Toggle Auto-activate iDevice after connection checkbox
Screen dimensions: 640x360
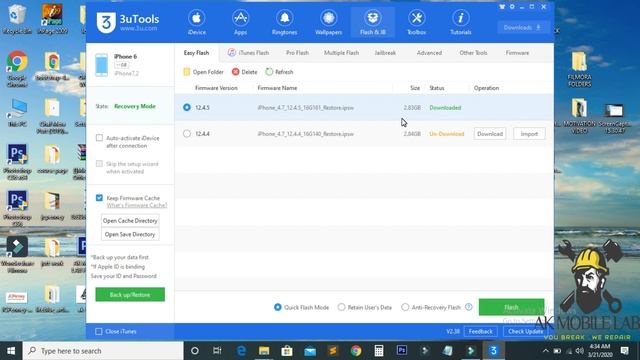(99, 138)
